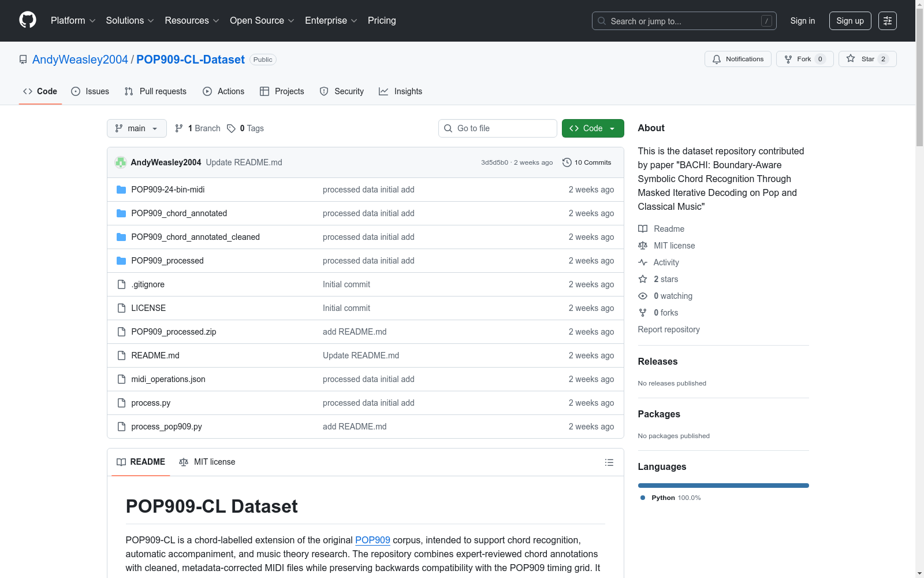Screen dimensions: 924x578
Task: Open the Packages heading link
Action: [x=659, y=414]
